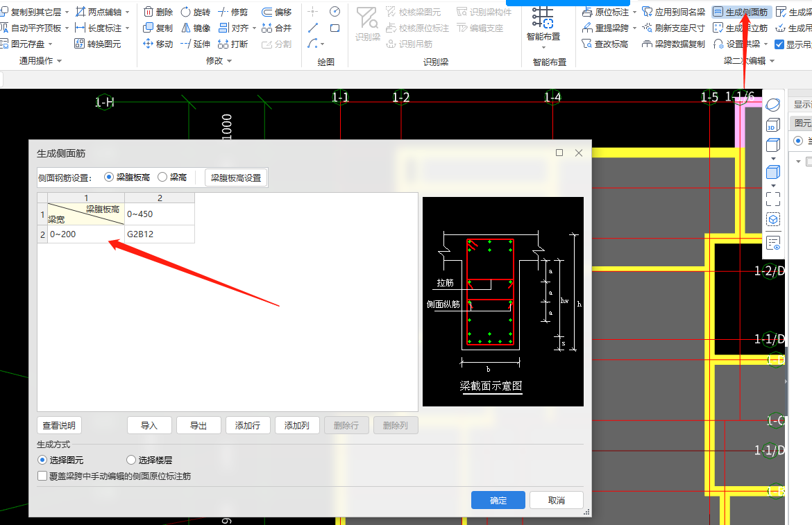Click the circle drawing tool in 绘图 group

click(335, 11)
